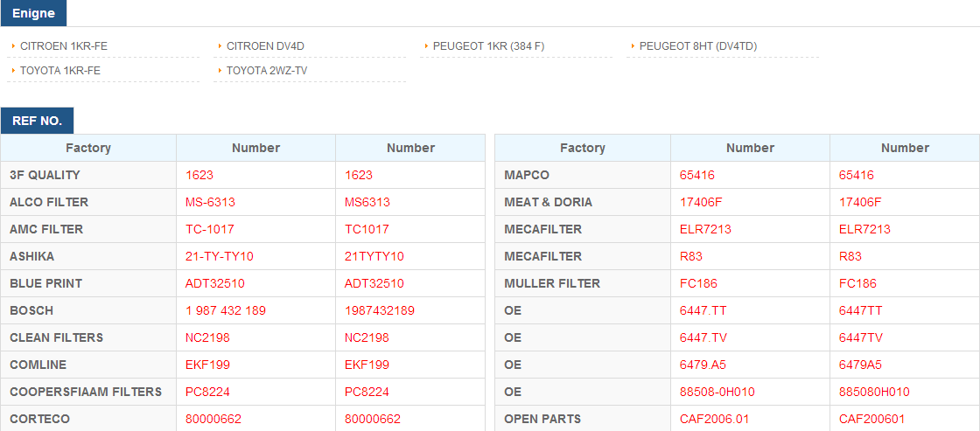
Task: Open the CITROEN 1KR-FE engine link
Action: point(64,45)
